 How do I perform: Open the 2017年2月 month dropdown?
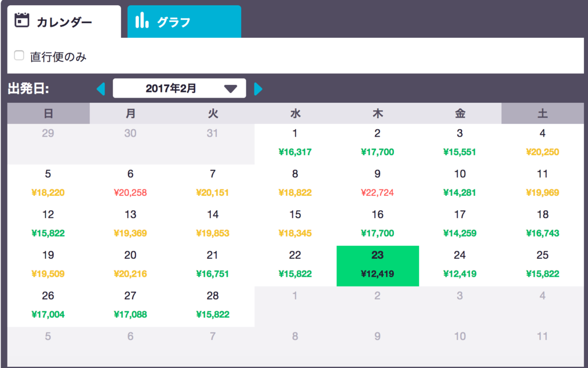tap(179, 88)
